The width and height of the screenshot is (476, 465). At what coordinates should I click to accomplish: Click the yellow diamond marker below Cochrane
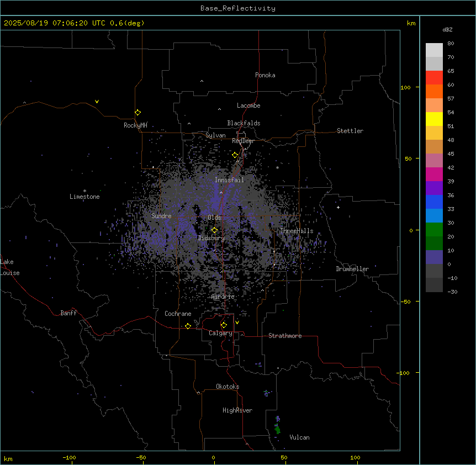[188, 326]
